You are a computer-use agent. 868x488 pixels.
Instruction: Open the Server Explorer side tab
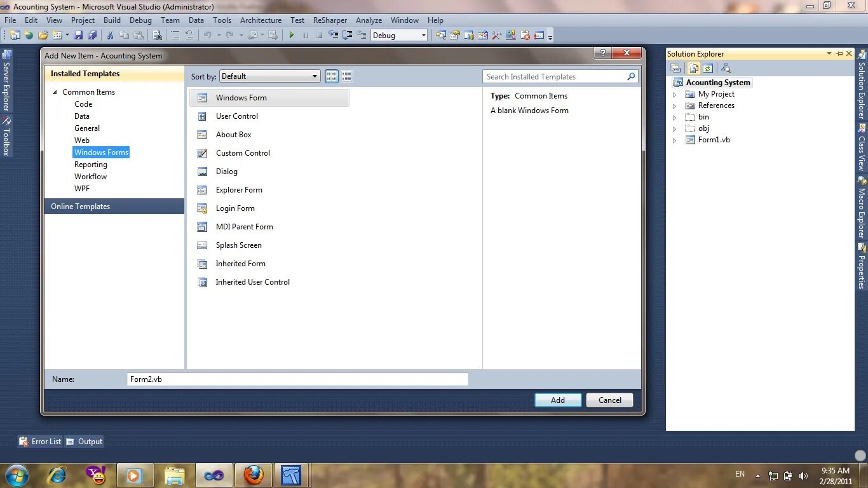tap(6, 81)
